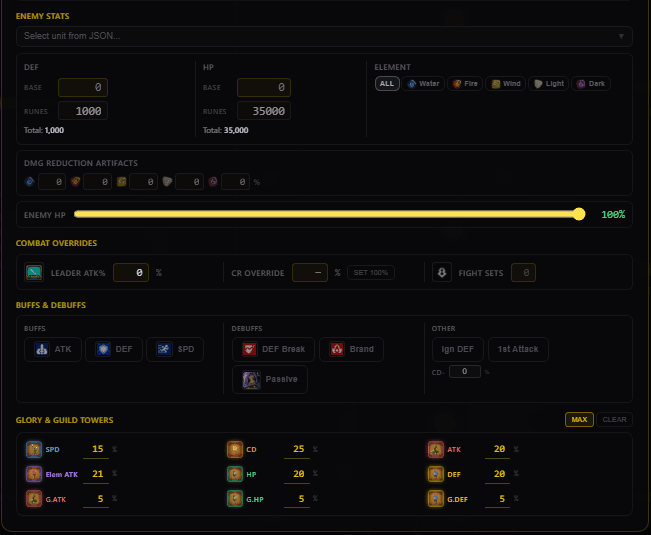Open the Select unit from JSON dropdown
The image size is (651, 535).
tap(324, 36)
